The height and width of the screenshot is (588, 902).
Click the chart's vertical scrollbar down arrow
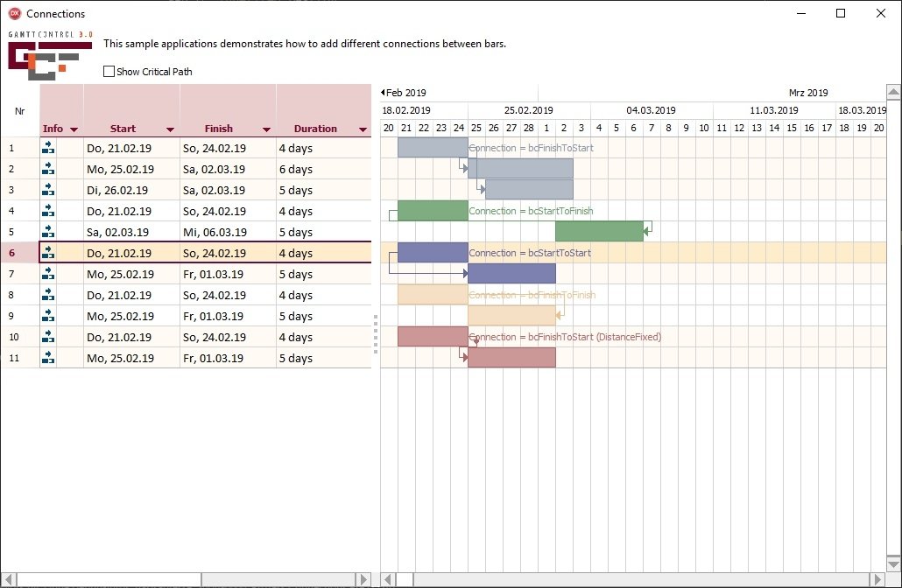[893, 563]
